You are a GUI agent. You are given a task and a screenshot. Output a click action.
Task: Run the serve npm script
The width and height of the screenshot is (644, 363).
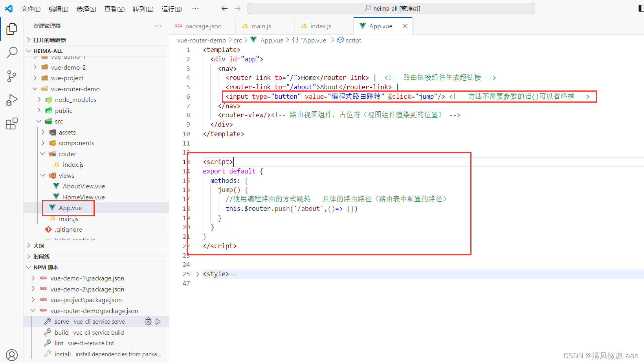pos(158,321)
